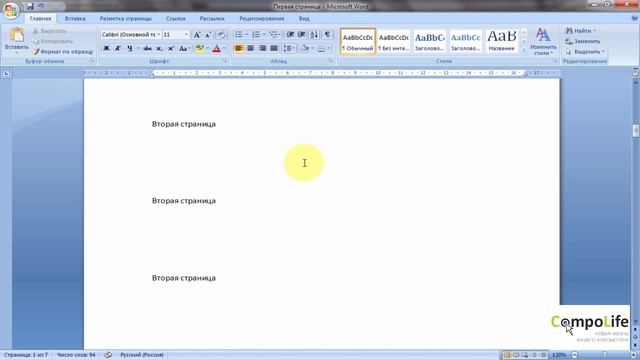Center align the text
The width and height of the screenshot is (640, 360).
click(x=250, y=49)
